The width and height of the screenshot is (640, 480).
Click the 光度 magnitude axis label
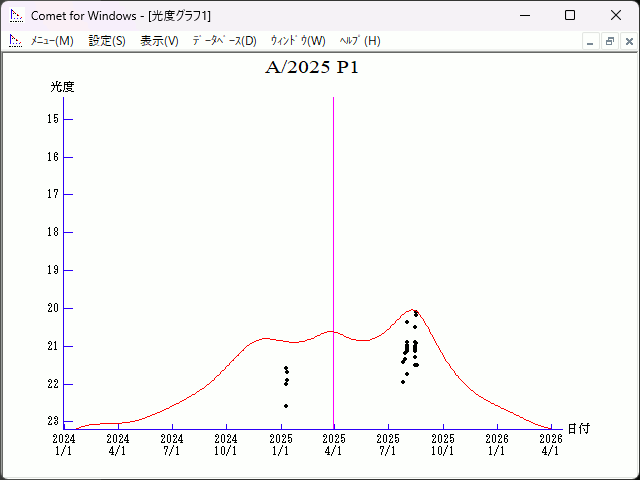point(62,87)
